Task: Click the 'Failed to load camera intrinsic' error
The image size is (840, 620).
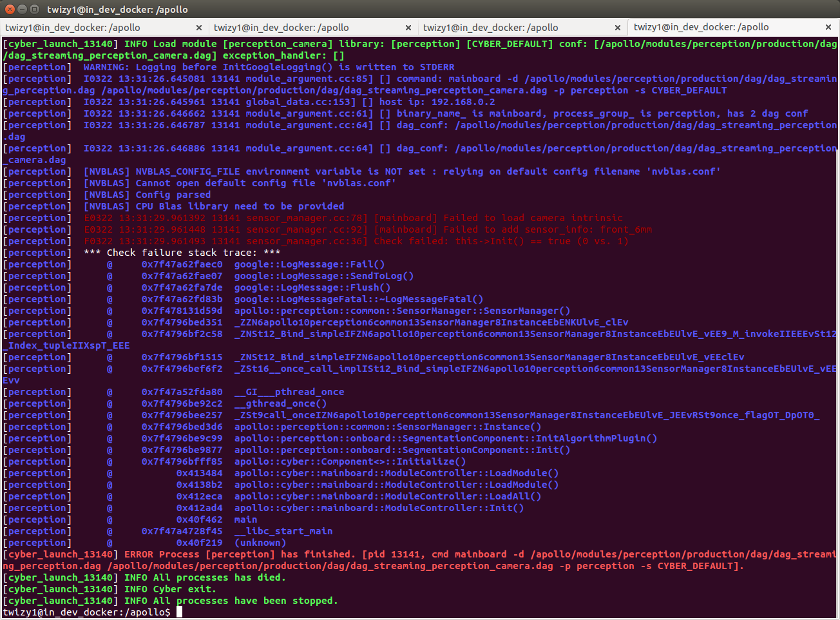Action: [x=533, y=218]
